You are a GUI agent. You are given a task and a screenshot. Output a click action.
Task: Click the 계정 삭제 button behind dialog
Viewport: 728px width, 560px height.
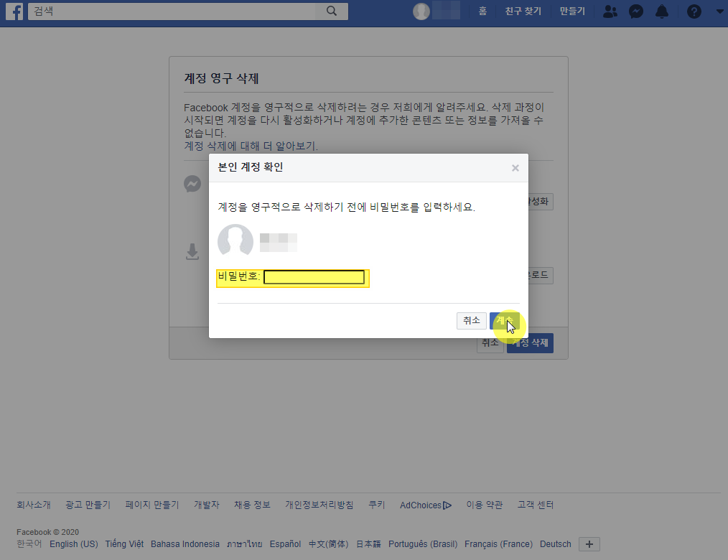click(x=530, y=343)
